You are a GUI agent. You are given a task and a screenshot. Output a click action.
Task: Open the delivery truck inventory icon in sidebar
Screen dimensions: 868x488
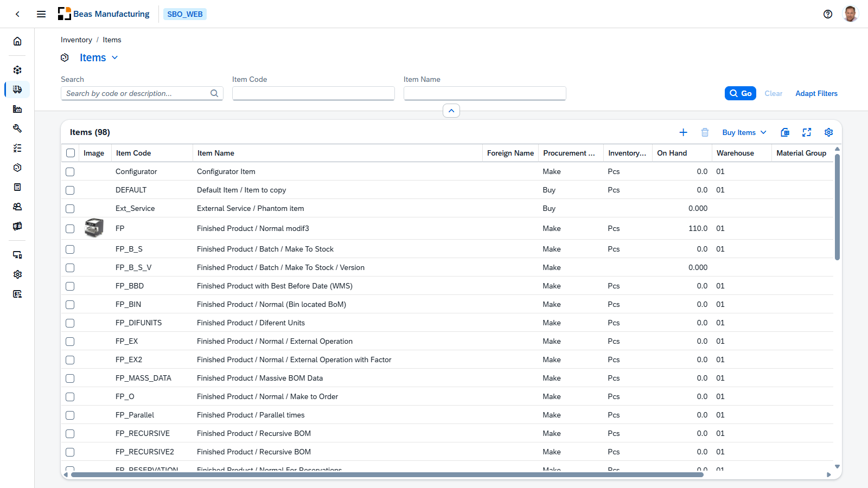point(17,89)
